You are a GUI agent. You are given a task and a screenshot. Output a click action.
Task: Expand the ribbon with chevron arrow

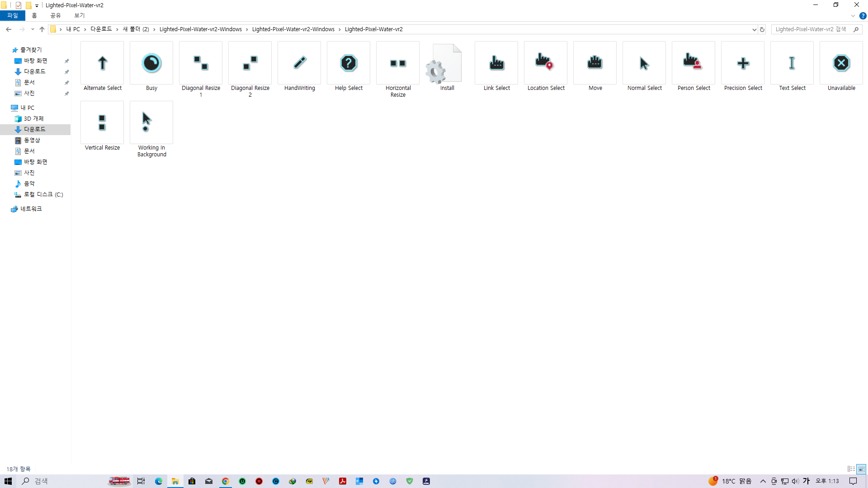[x=853, y=16]
